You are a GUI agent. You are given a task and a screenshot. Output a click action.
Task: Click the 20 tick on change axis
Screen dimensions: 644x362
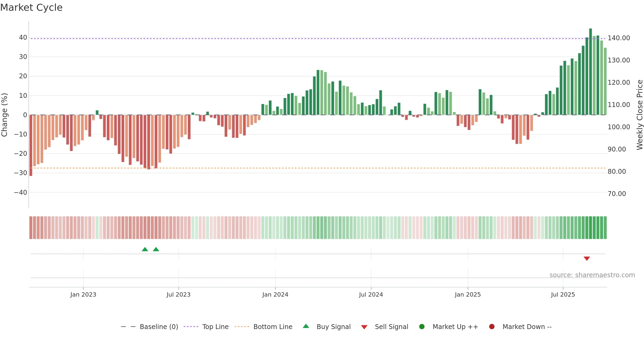(x=23, y=76)
